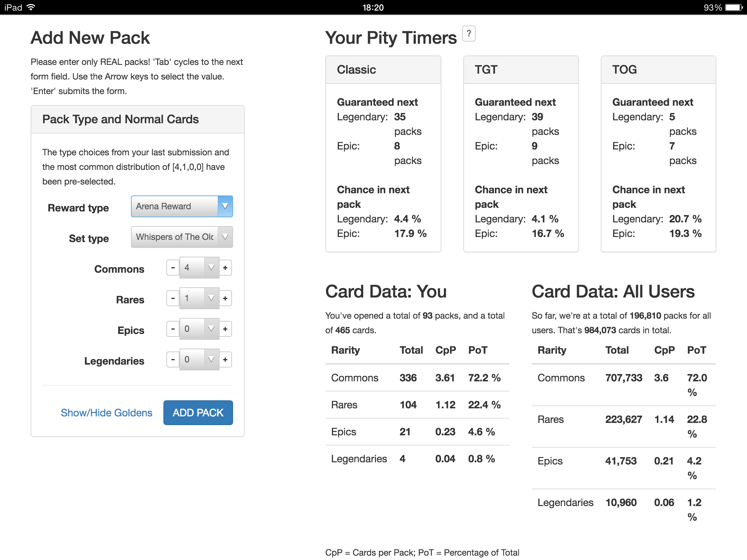Click the Commons total 336 in Your data

[408, 378]
